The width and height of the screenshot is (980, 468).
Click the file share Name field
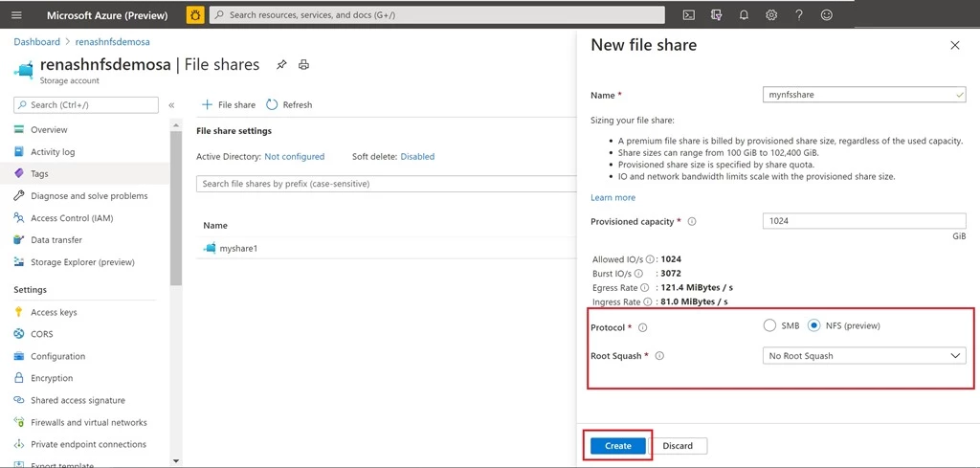(x=864, y=95)
